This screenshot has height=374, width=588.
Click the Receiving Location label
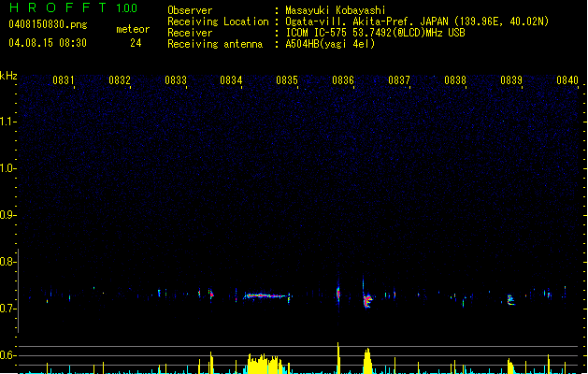pos(218,22)
